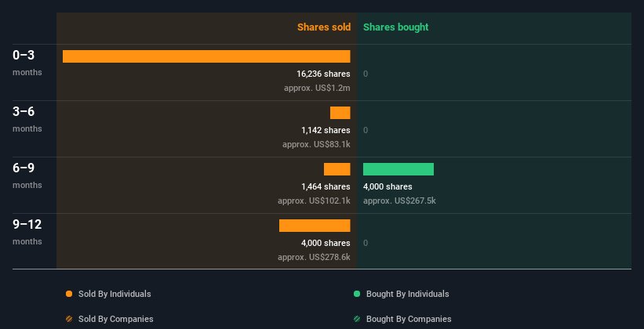The image size is (644, 329).
Task: Click the green Bought By Individuals legend dot
Action: coord(357,294)
